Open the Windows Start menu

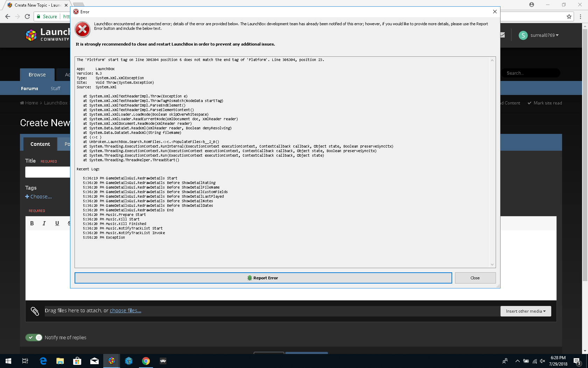[8, 361]
